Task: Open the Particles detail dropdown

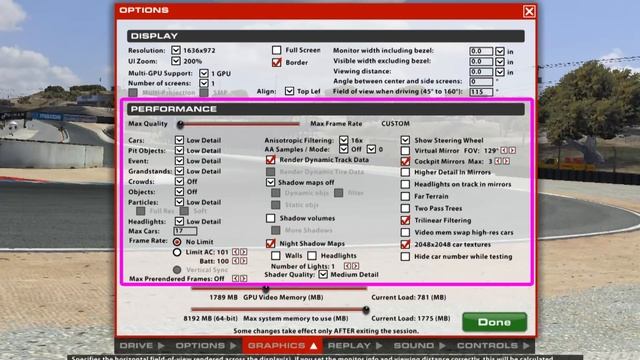Action: click(x=179, y=202)
